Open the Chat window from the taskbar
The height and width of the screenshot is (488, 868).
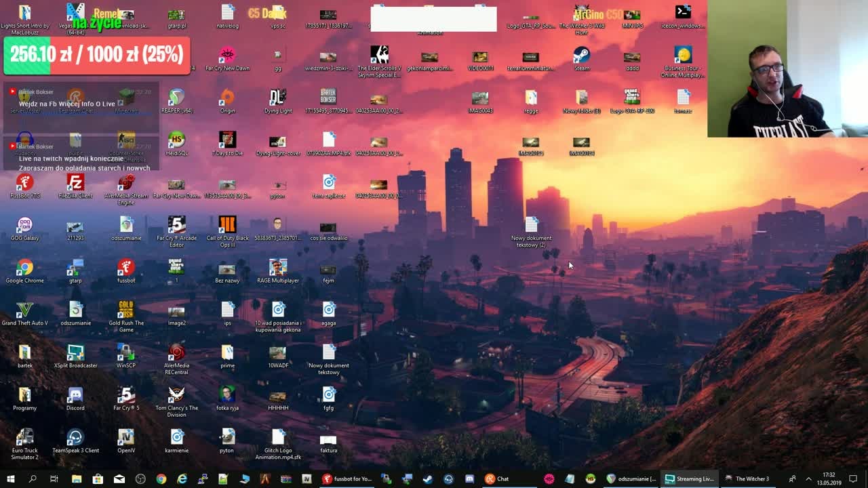click(x=497, y=479)
